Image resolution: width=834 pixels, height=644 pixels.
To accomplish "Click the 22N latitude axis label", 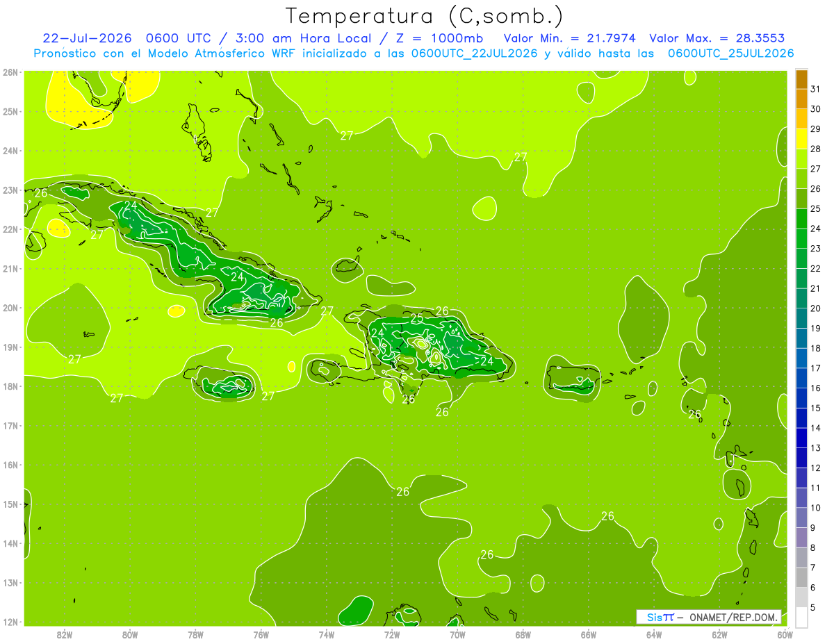I will tap(10, 229).
